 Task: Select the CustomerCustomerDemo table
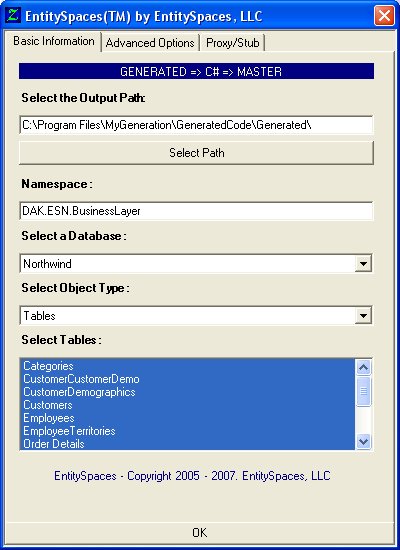(187, 379)
